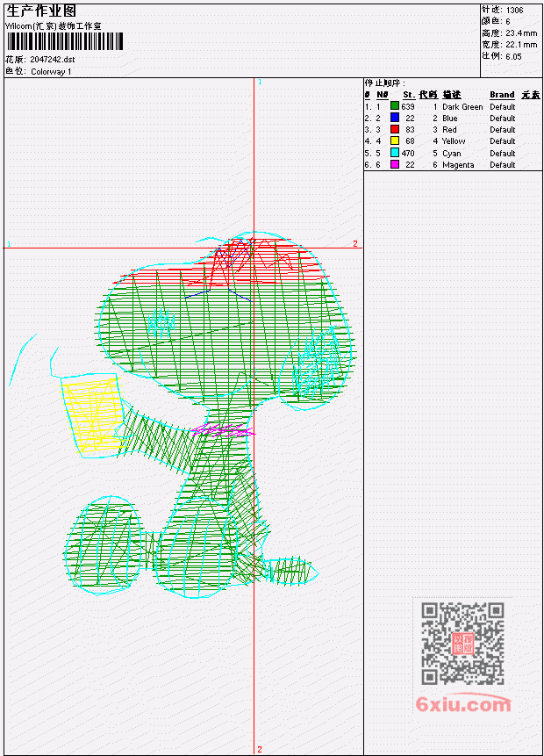Click 'Default' brand in Cyan row

point(503,154)
